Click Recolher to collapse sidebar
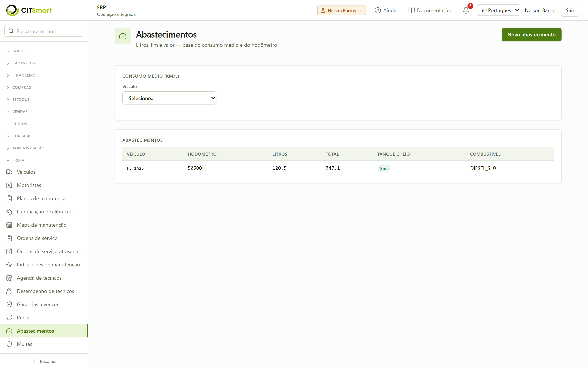The height and width of the screenshot is (368, 588). 44,361
